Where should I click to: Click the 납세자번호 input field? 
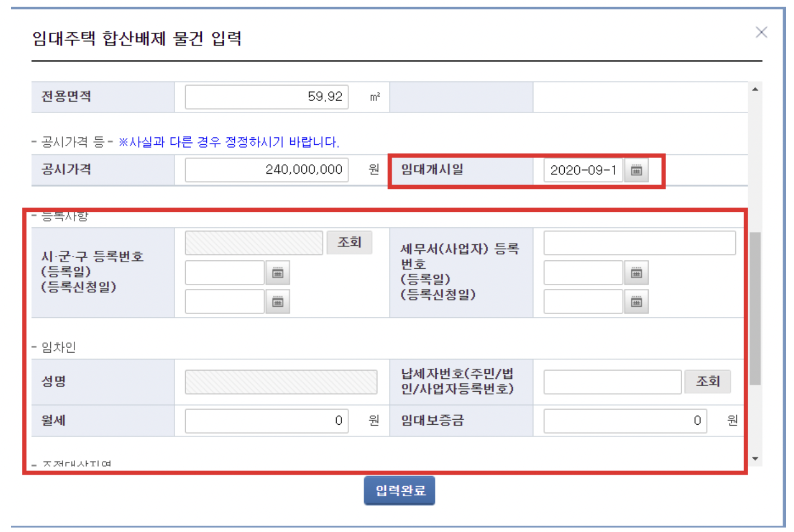coord(612,381)
